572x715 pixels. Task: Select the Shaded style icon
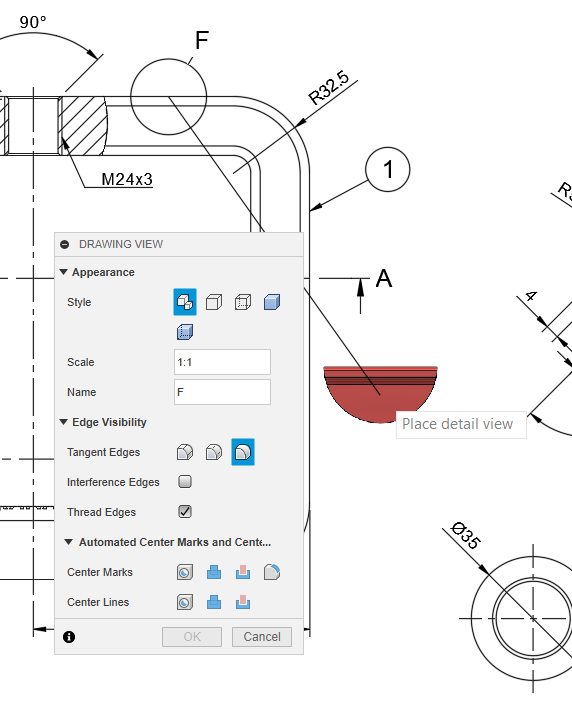(272, 302)
